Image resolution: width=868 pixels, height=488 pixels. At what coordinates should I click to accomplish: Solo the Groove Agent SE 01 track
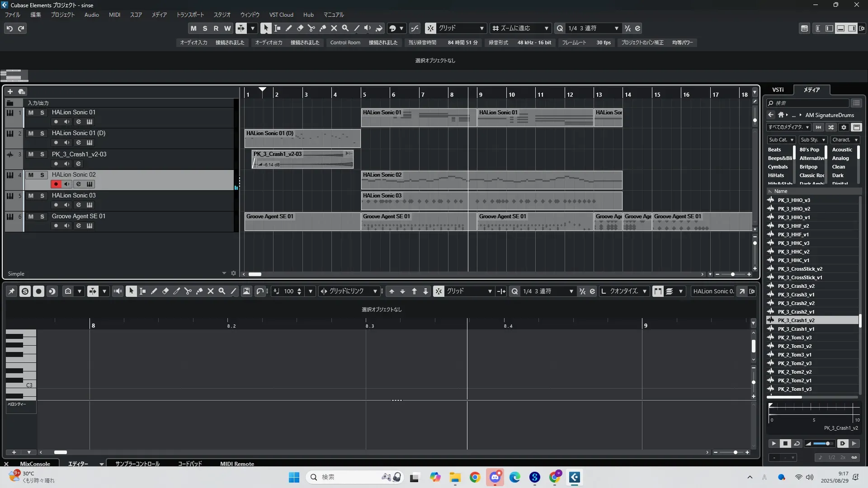42,216
